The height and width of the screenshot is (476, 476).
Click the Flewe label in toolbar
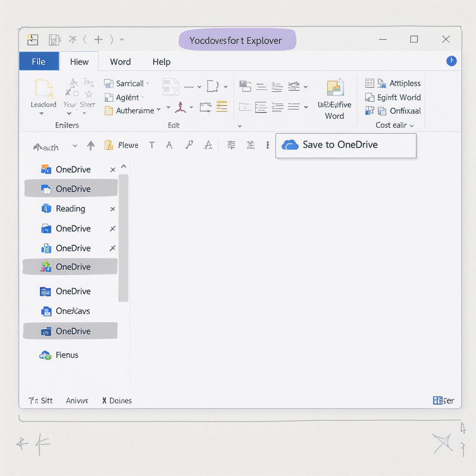(128, 145)
